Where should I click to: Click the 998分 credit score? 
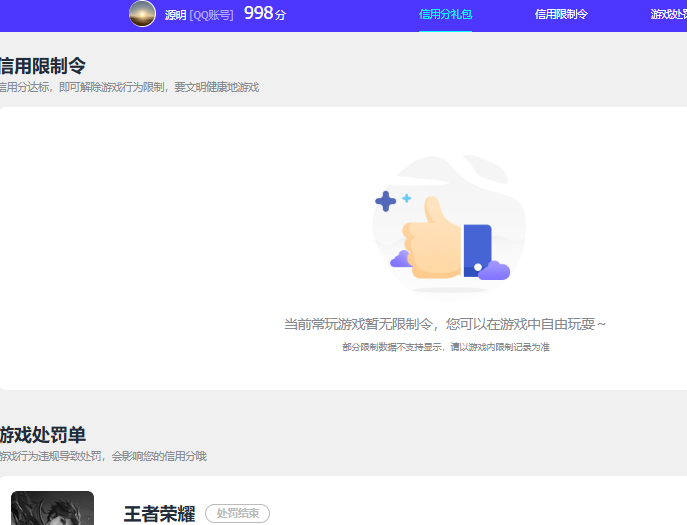coord(265,13)
